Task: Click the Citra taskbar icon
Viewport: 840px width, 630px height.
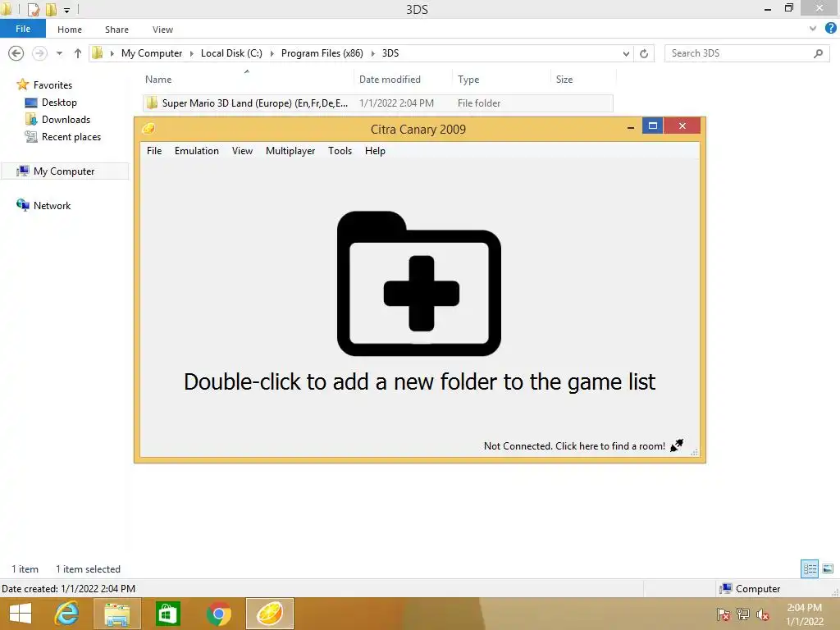Action: (x=269, y=614)
